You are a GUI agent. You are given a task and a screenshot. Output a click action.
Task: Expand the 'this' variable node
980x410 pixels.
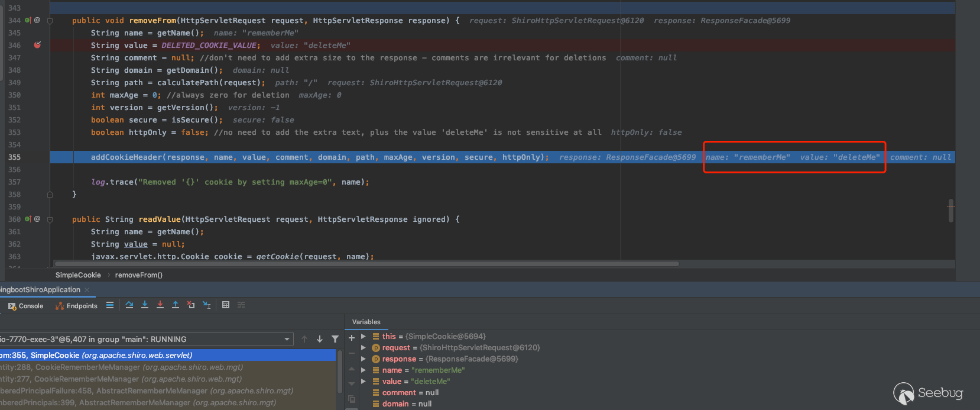point(364,337)
